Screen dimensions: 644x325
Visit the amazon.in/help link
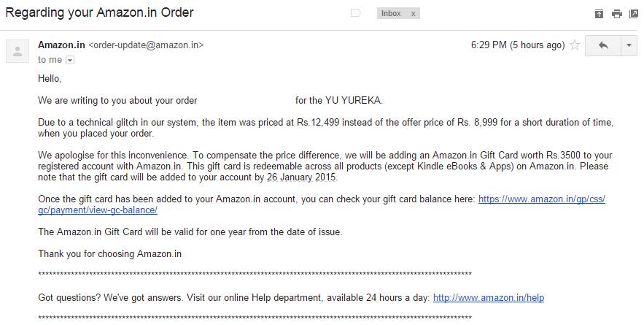tap(488, 297)
